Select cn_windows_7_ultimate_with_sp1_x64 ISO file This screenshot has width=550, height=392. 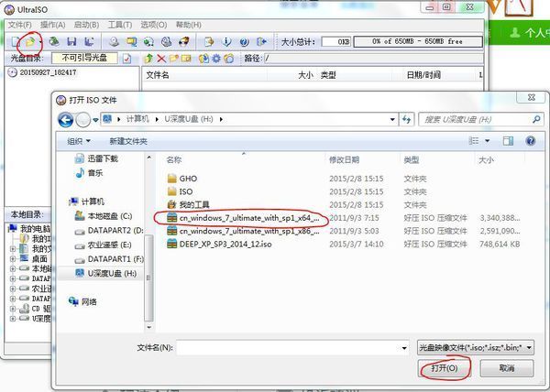[243, 218]
